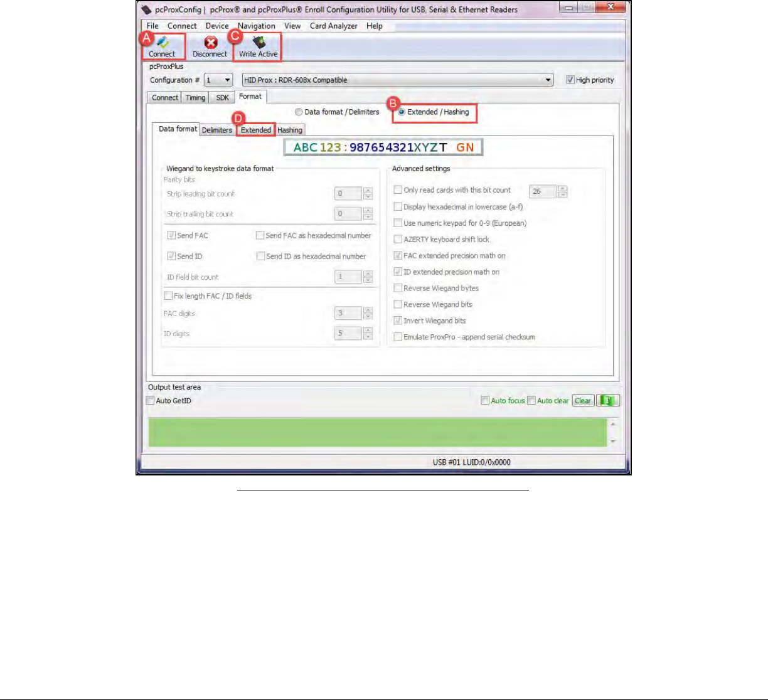Open the Data format sub-tab
Screen dimensions: 768x700
point(178,129)
